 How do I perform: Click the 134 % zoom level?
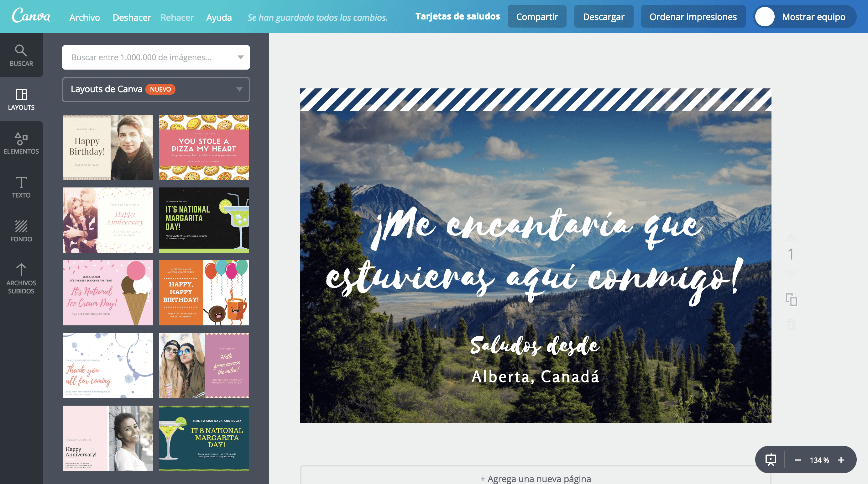click(819, 460)
